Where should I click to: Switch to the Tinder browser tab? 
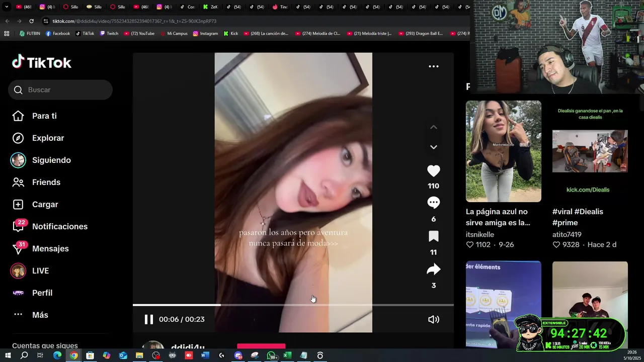tap(280, 7)
